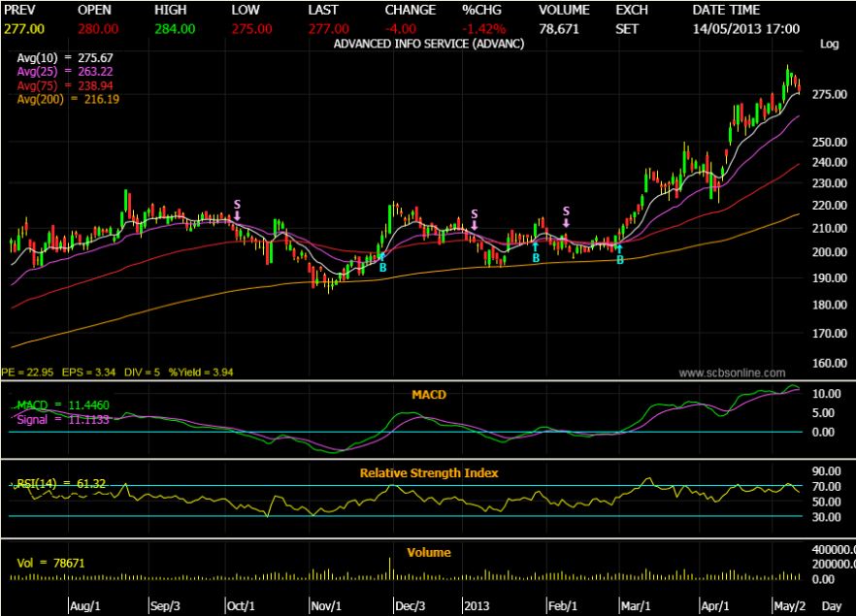This screenshot has width=856, height=616.
Task: Click the ADVANCED INFO SERVICE (ADVANC) title
Action: (428, 45)
